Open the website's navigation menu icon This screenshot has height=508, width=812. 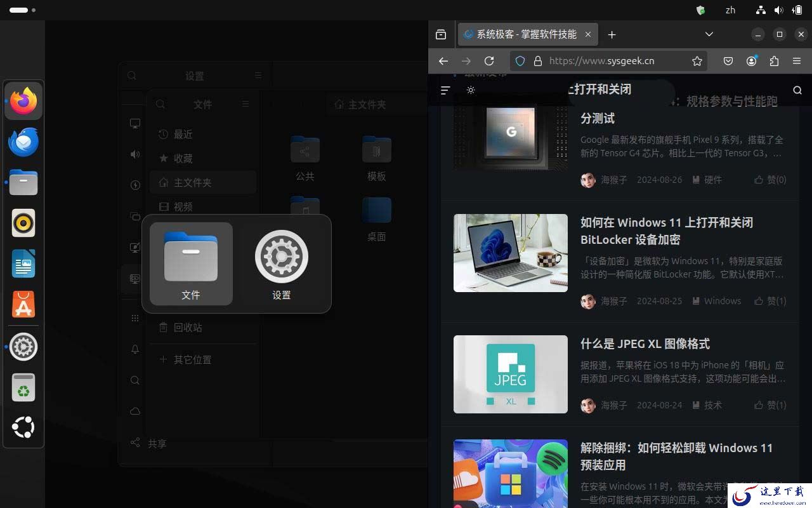(445, 90)
